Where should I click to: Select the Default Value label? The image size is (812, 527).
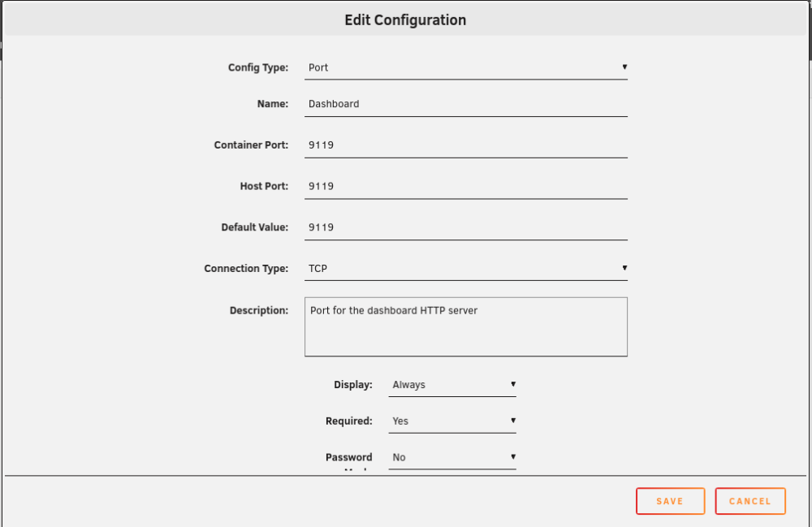(x=255, y=228)
